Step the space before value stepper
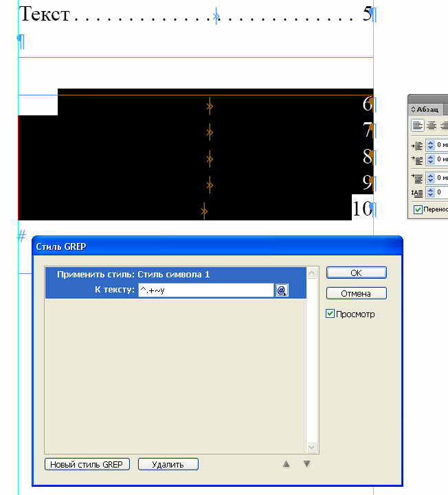The image size is (448, 495). coord(430,178)
